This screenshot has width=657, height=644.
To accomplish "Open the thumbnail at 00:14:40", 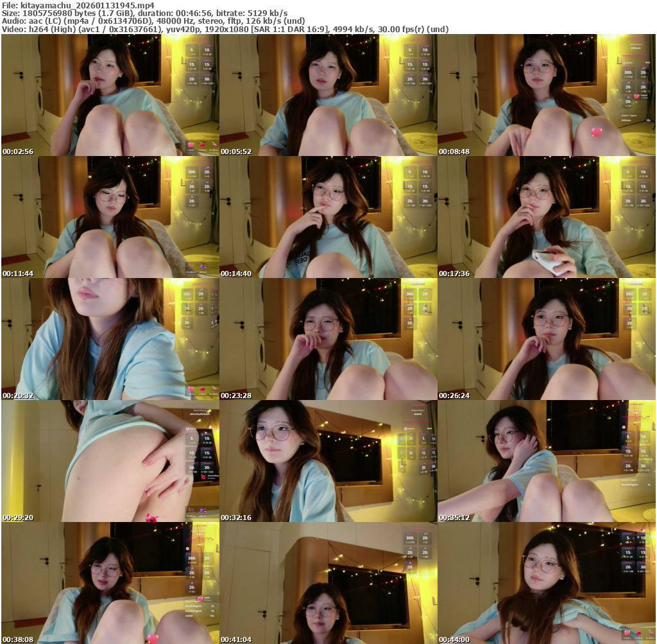I will 328,217.
